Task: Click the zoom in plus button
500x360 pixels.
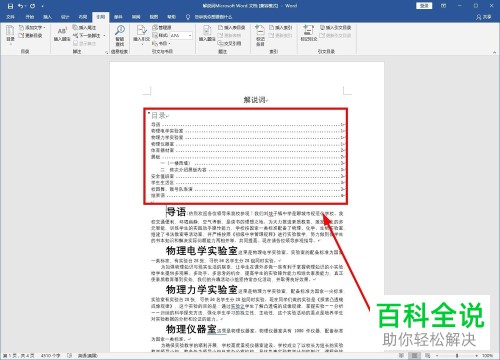Action: (x=477, y=356)
